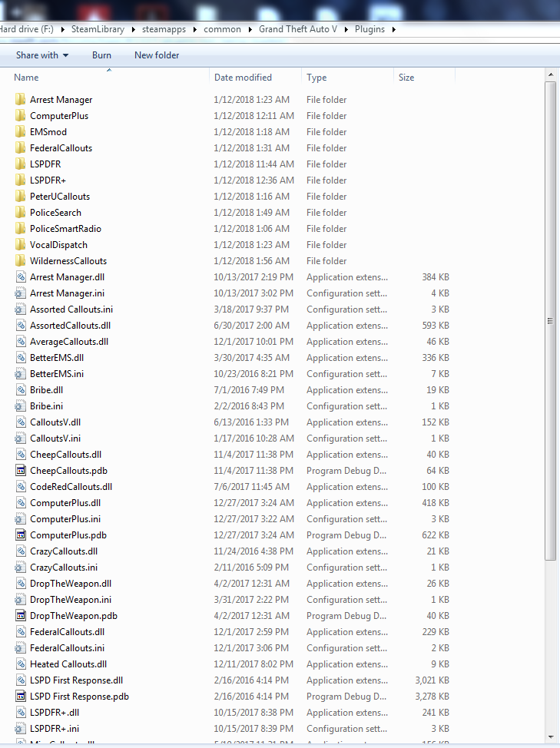Expand the arrow after Hard drive (F:)

click(62, 30)
